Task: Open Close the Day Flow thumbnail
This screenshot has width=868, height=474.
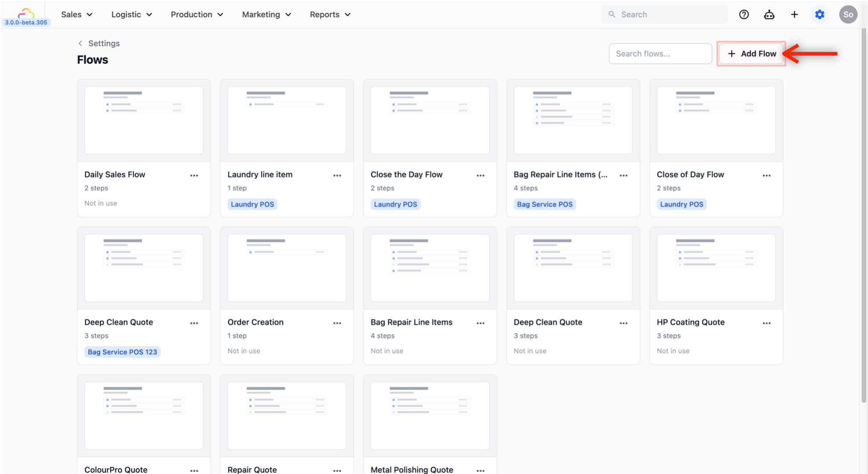Action: pos(430,120)
